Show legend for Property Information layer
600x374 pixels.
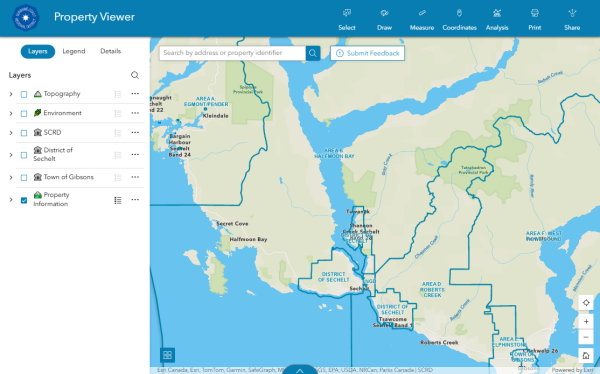coord(118,200)
